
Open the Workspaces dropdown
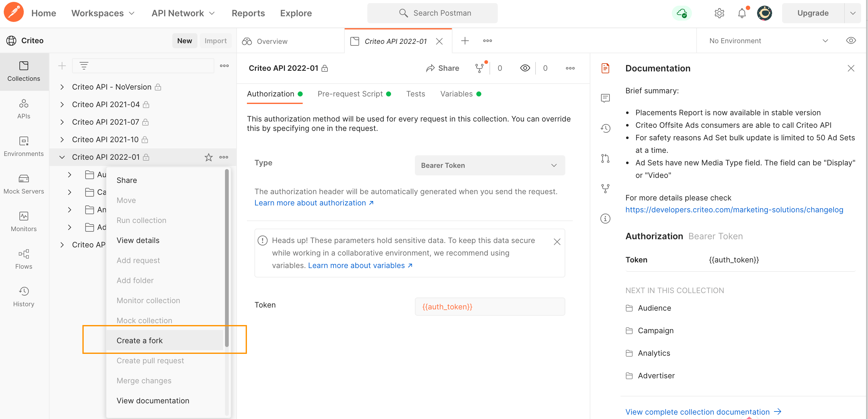(103, 13)
